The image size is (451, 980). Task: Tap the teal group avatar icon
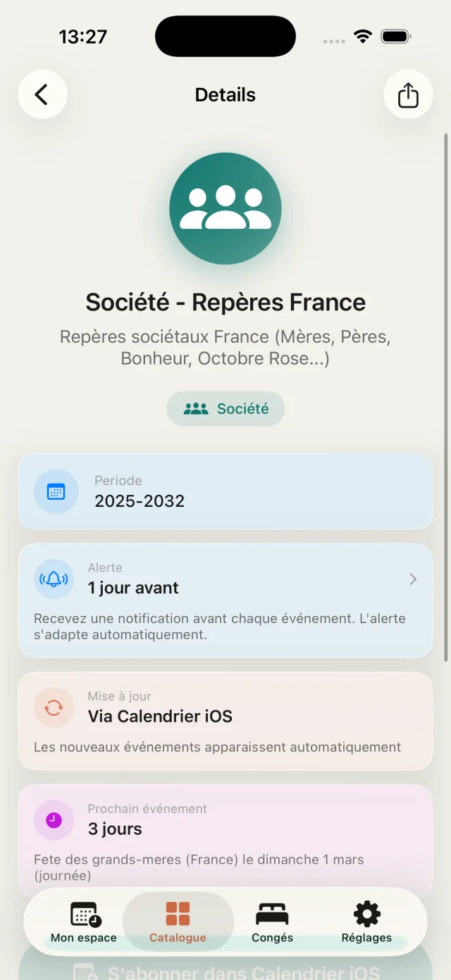click(x=225, y=208)
